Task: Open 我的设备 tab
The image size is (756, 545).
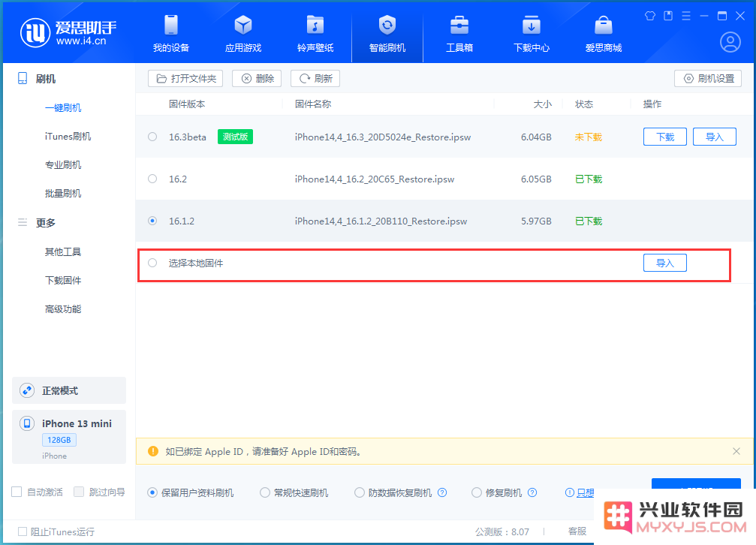Action: (171, 34)
